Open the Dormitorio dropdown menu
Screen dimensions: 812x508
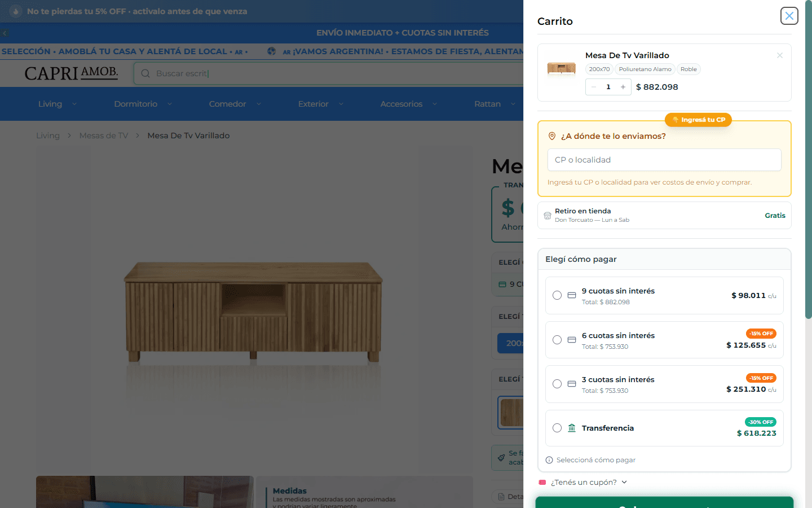tap(143, 104)
